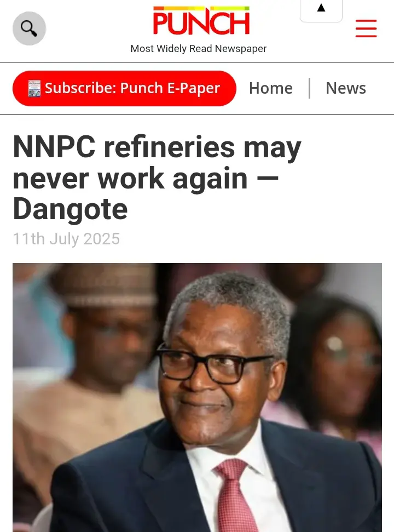The height and width of the screenshot is (532, 394).
Task: Go to the Home section
Action: [271, 88]
